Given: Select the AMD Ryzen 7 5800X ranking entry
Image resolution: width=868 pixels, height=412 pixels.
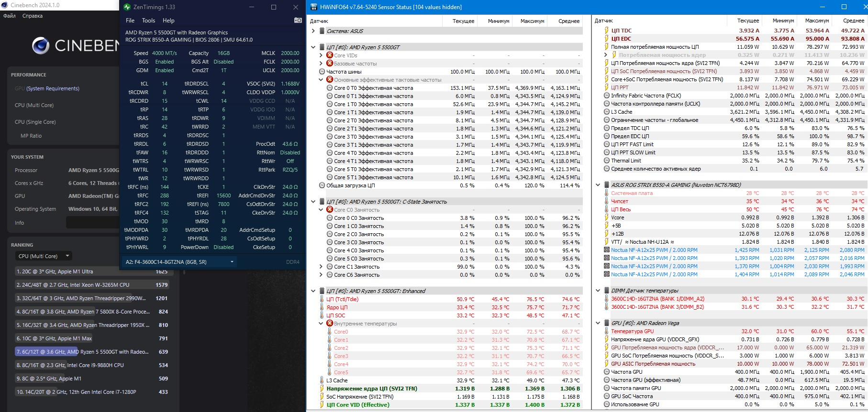Looking at the screenshot, I should click(x=92, y=312).
